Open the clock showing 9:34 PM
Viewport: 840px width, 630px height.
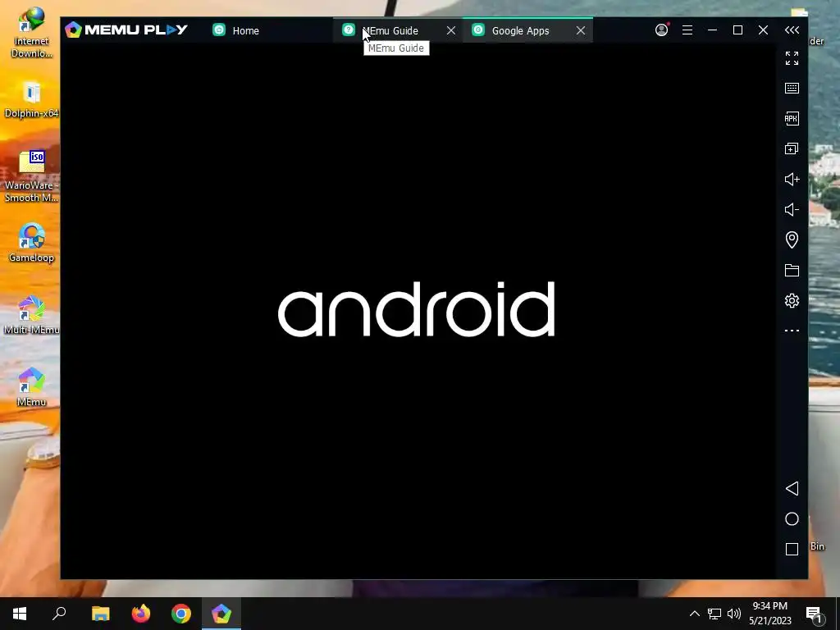click(x=769, y=614)
